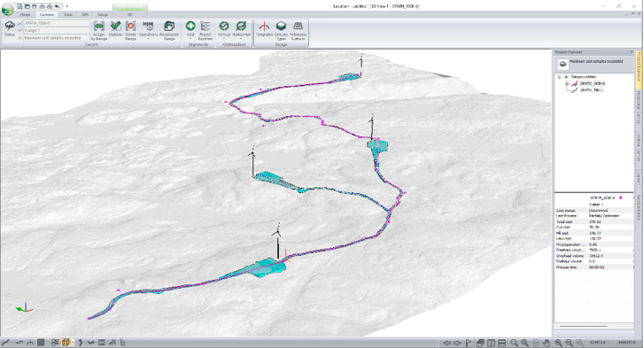The width and height of the screenshot is (644, 348).
Task: Click the Delete Range icon
Action: tap(130, 30)
